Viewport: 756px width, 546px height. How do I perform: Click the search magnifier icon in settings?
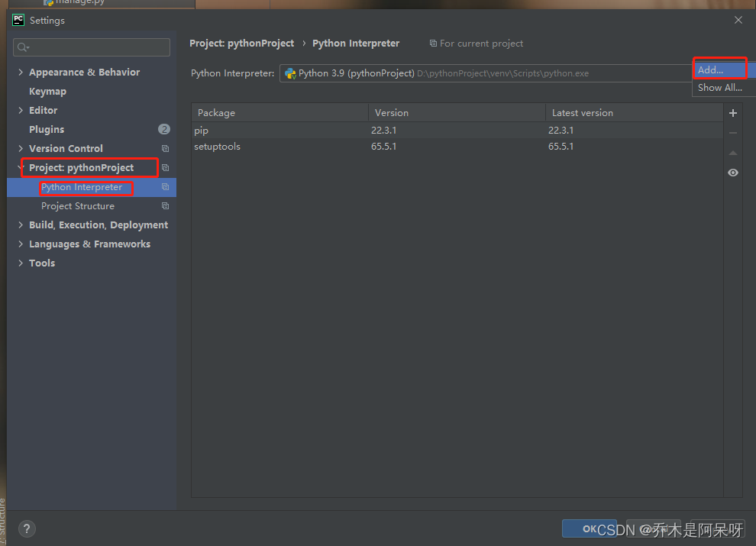pos(23,47)
